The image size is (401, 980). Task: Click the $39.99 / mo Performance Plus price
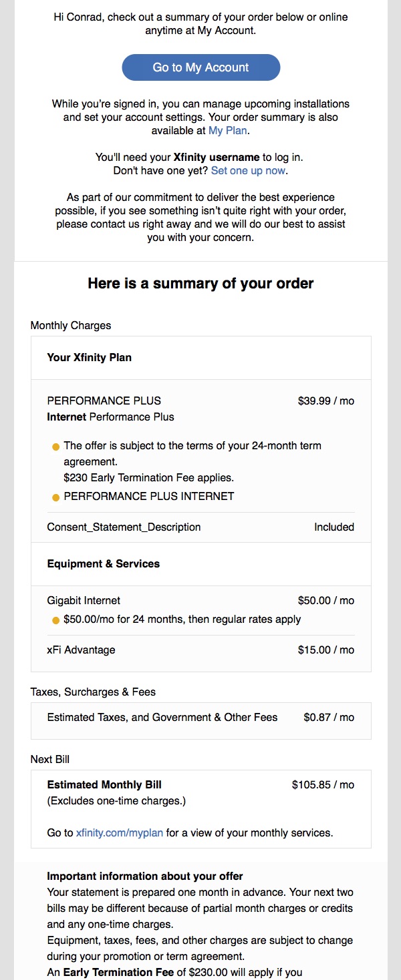(x=326, y=401)
